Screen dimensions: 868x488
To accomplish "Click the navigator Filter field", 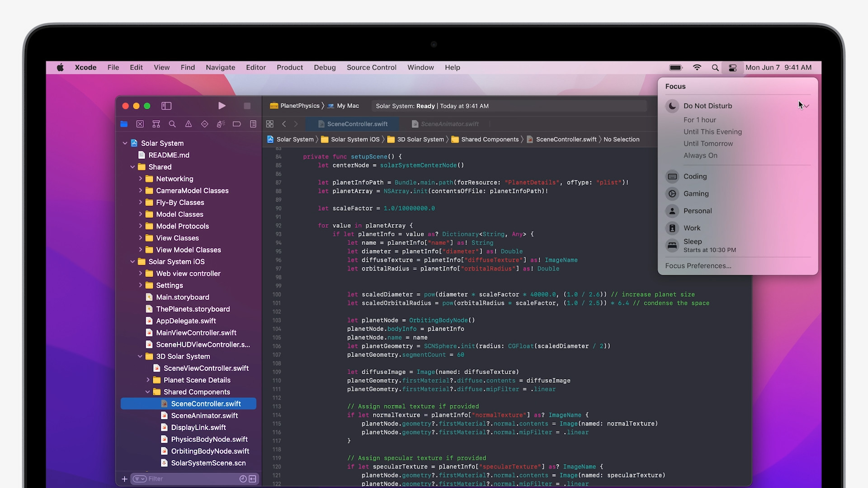I will 190,479.
